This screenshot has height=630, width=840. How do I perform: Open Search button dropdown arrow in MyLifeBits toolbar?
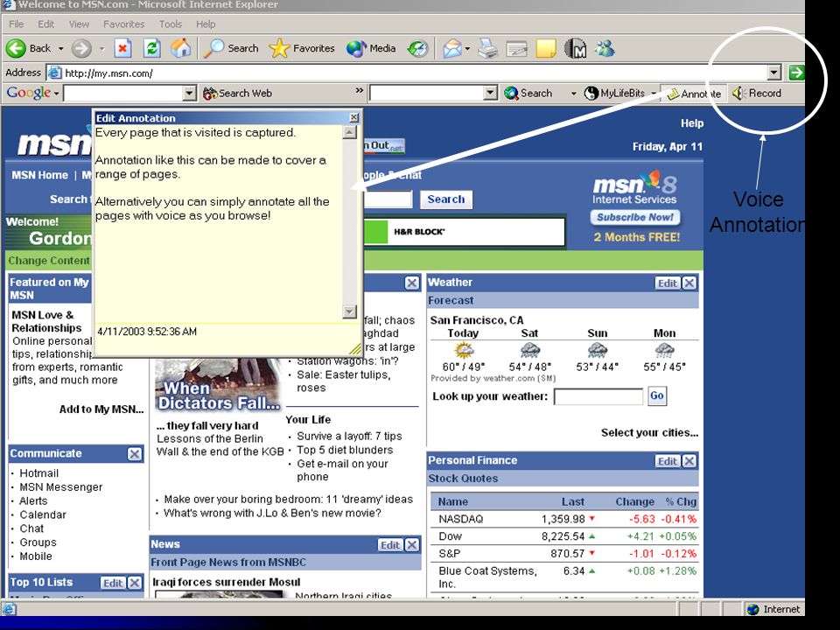click(x=573, y=94)
